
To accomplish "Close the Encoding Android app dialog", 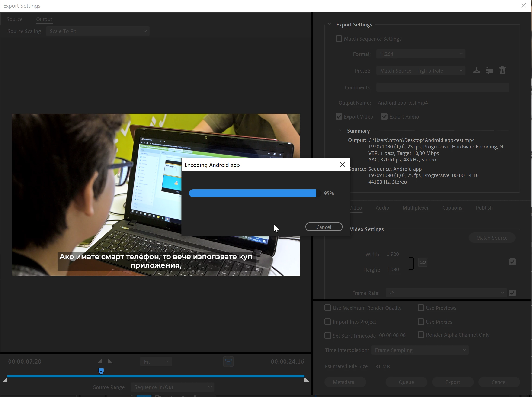I will pos(342,165).
